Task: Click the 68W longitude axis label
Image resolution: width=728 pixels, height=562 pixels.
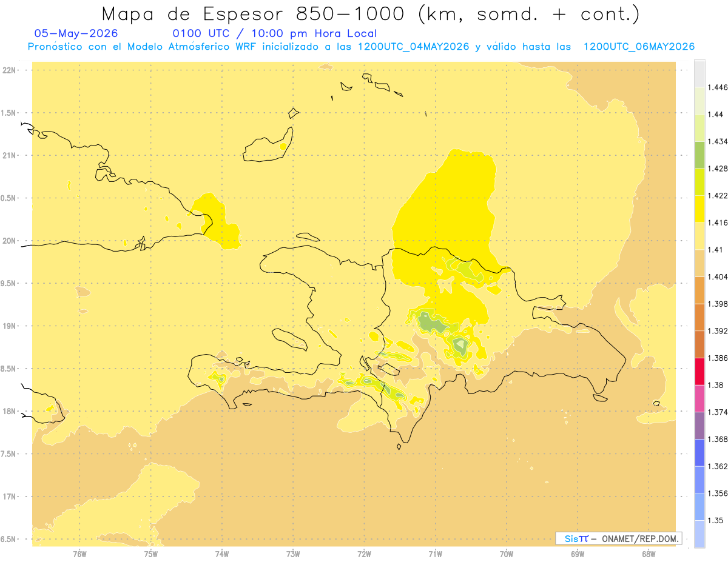Action: [x=649, y=554]
